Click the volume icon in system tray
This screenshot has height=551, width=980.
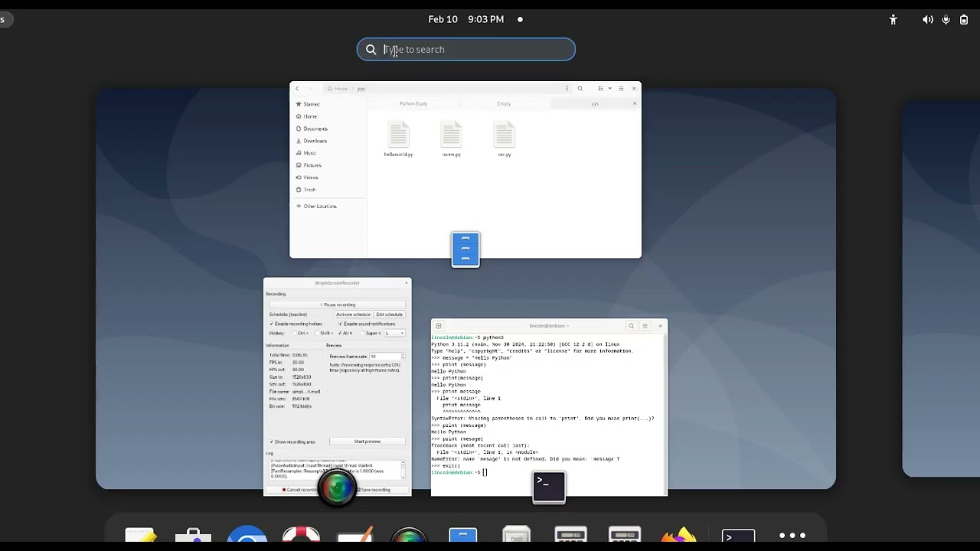click(928, 20)
